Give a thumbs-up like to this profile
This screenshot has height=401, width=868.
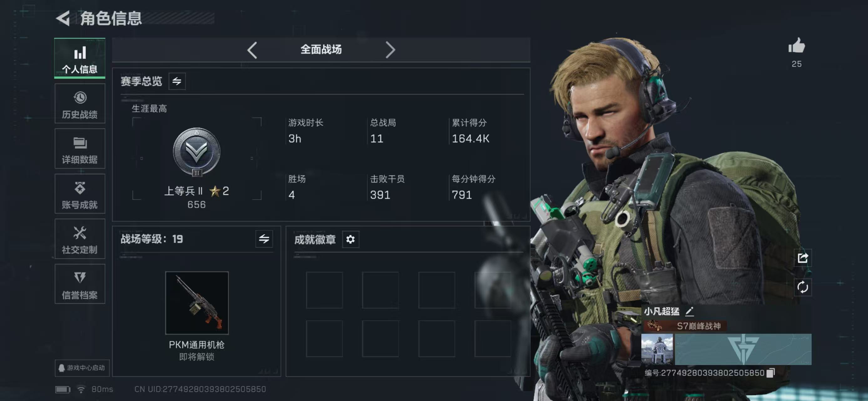point(797,46)
